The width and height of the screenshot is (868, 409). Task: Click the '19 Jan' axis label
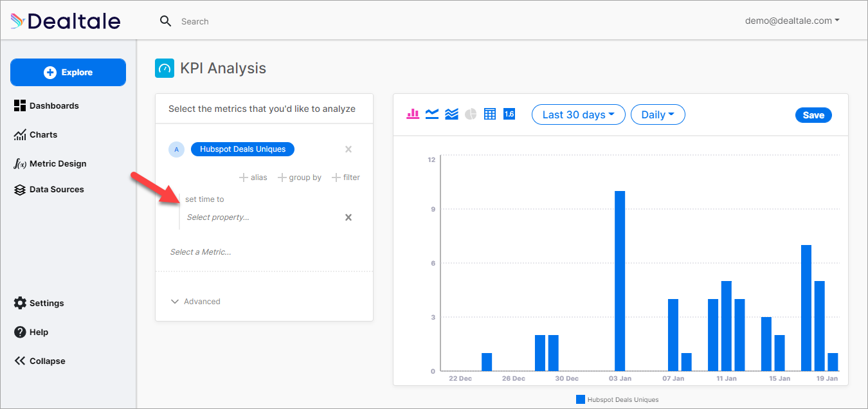pyautogui.click(x=827, y=379)
